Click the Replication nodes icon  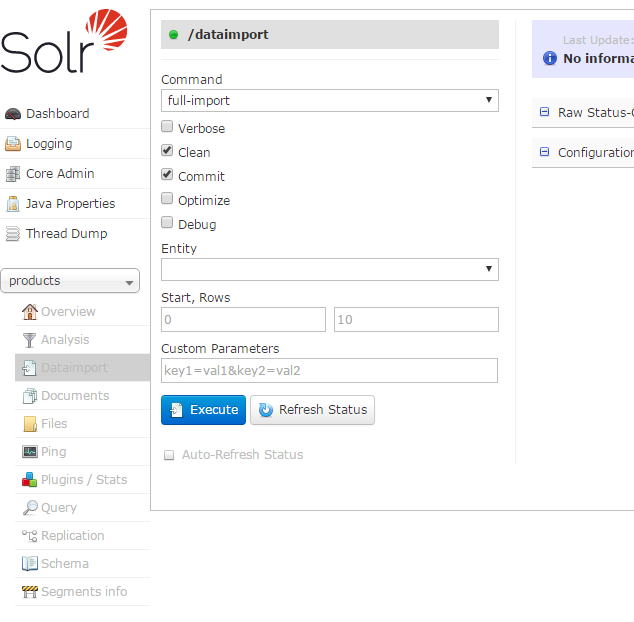pos(30,536)
